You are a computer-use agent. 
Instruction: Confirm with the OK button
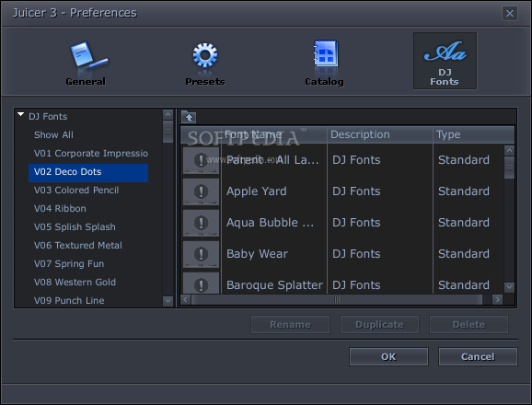388,357
